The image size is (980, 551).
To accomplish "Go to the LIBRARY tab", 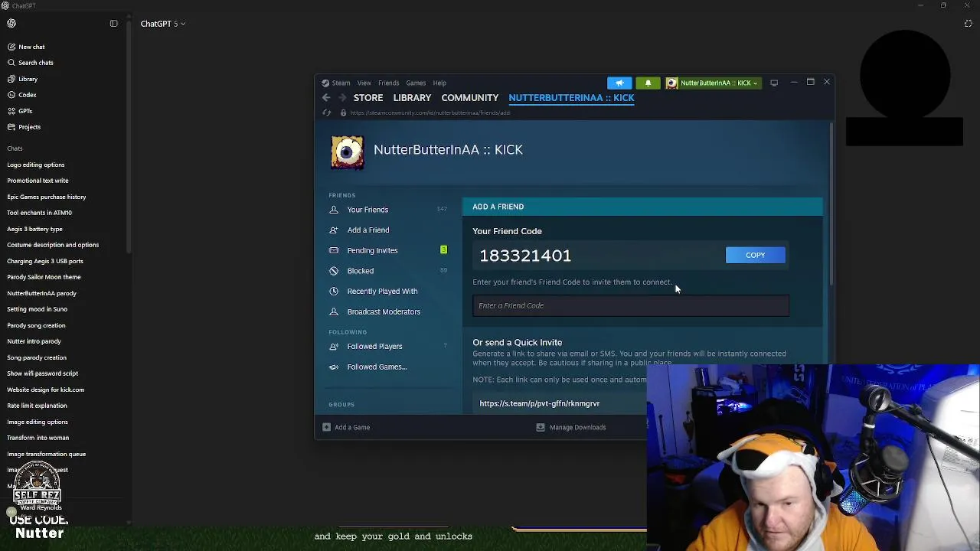I will pos(412,98).
